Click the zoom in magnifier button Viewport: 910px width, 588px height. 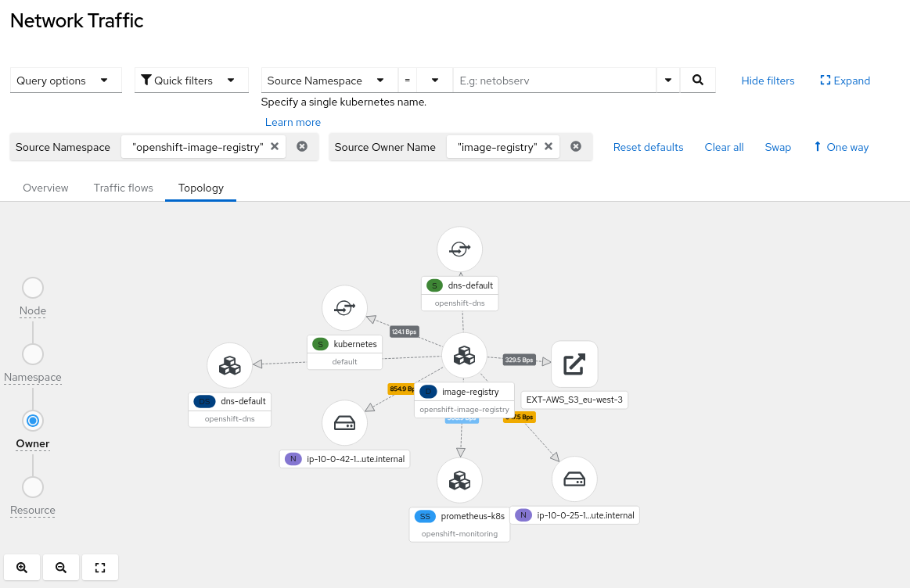click(x=22, y=568)
